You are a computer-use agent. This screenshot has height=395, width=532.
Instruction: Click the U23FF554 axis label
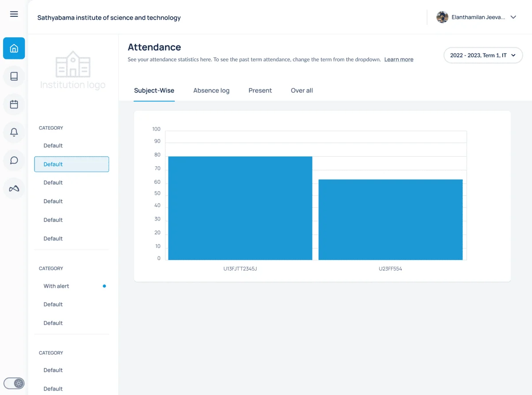(x=390, y=269)
